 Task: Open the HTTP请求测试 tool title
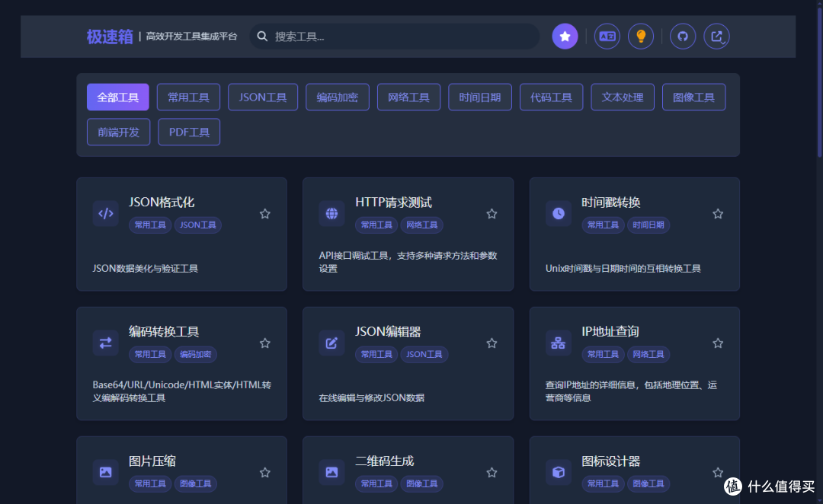pyautogui.click(x=394, y=203)
